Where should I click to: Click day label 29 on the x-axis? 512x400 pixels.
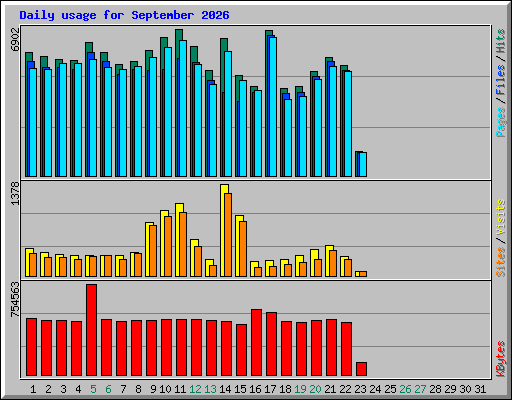[450, 389]
